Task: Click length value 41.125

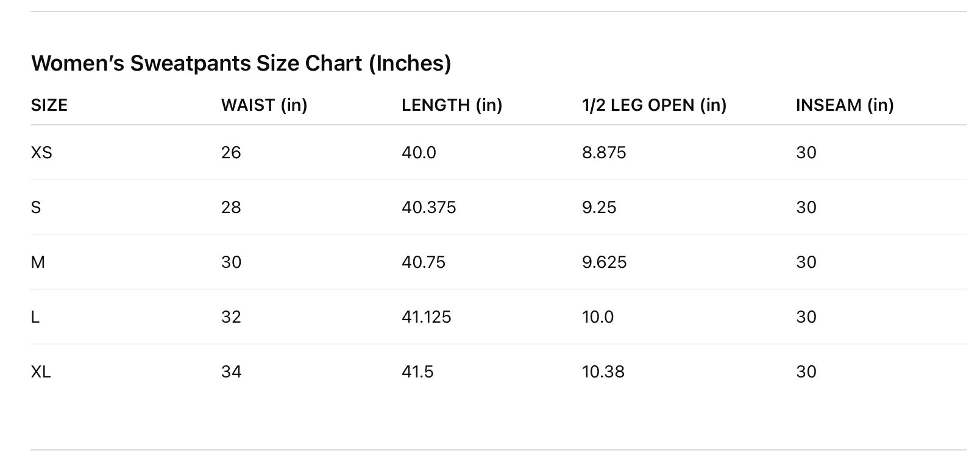Action: pos(426,317)
